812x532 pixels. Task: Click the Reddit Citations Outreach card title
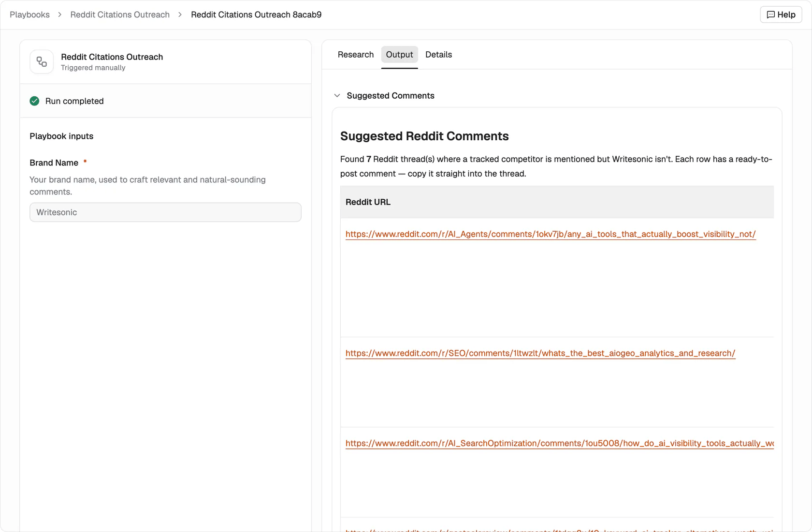[112, 57]
